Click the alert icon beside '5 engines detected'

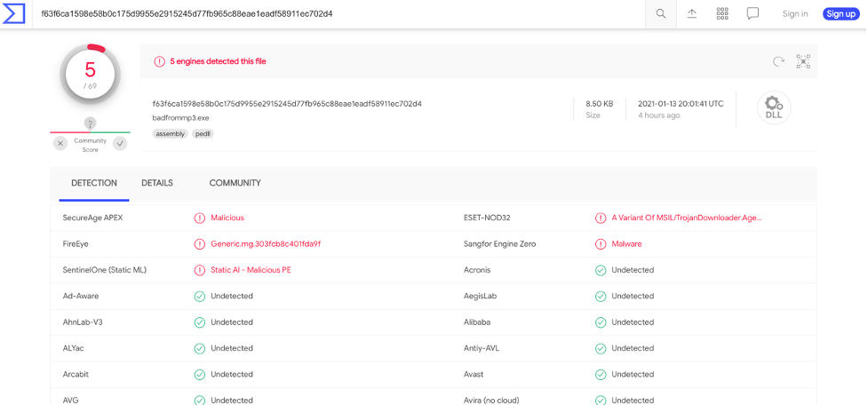click(x=159, y=61)
